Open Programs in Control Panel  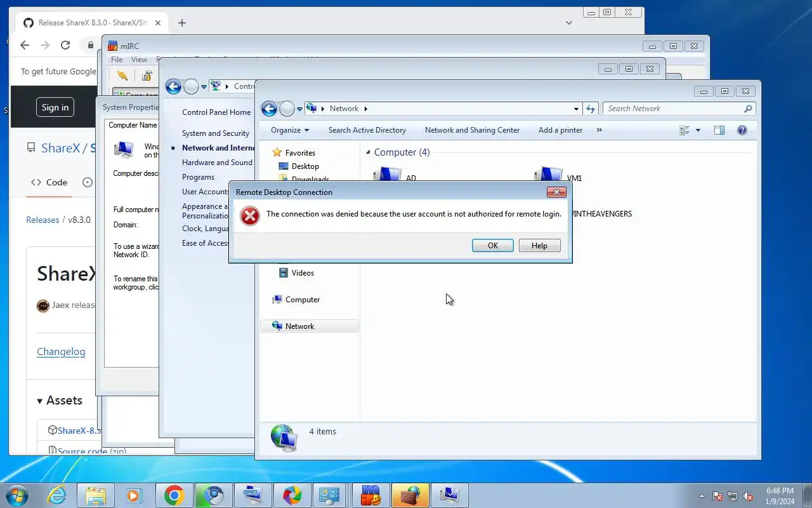(198, 177)
